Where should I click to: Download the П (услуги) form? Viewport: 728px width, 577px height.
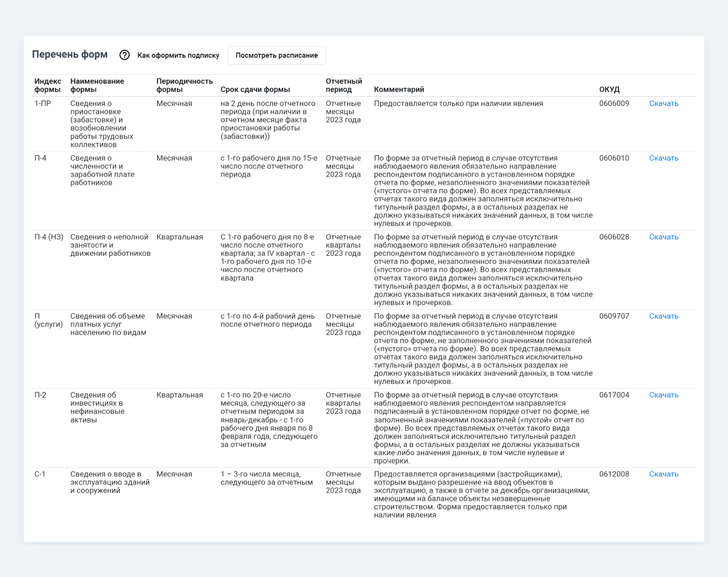click(x=663, y=316)
